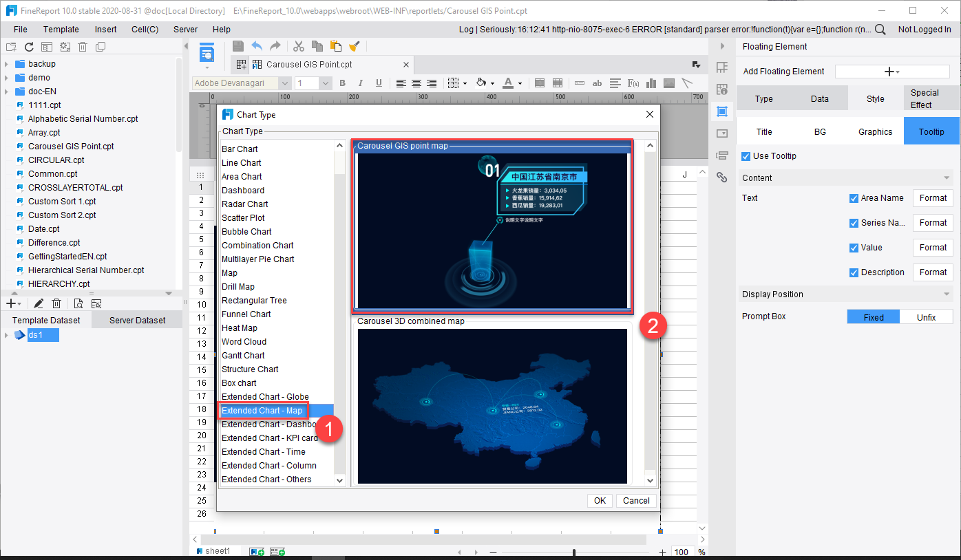961x560 pixels.
Task: Open the Add Floating Element plus dropdown
Action: click(x=891, y=71)
